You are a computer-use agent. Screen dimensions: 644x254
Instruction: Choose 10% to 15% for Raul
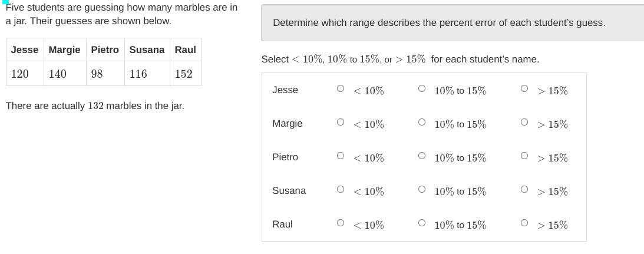(x=421, y=223)
